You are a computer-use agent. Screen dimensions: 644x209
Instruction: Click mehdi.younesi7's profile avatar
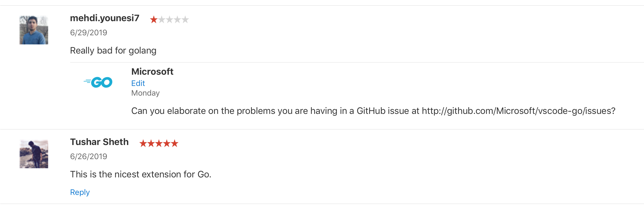tap(34, 30)
